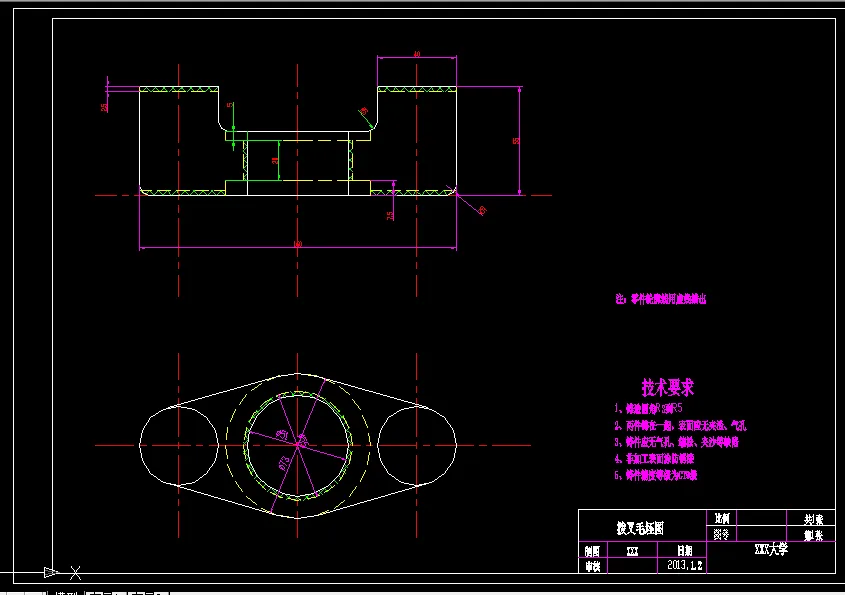Screen dimensions: 845x595
Task: Click the drawing title 拨叉毛坯图
Action: tap(640, 528)
